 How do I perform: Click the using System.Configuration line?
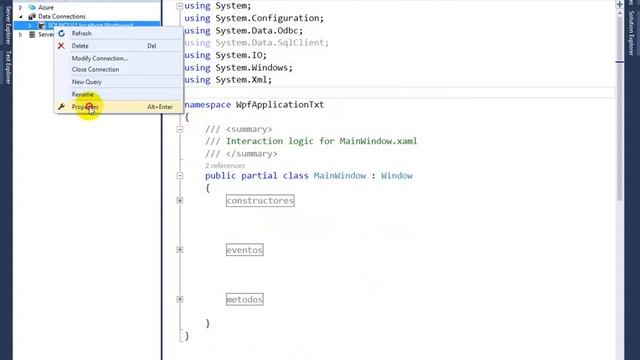click(x=254, y=18)
